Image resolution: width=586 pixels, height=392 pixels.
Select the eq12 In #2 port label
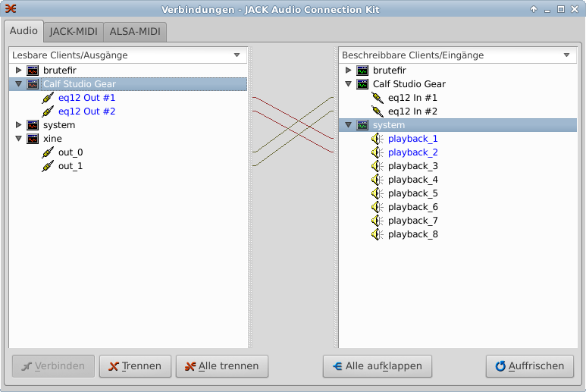pyautogui.click(x=412, y=111)
